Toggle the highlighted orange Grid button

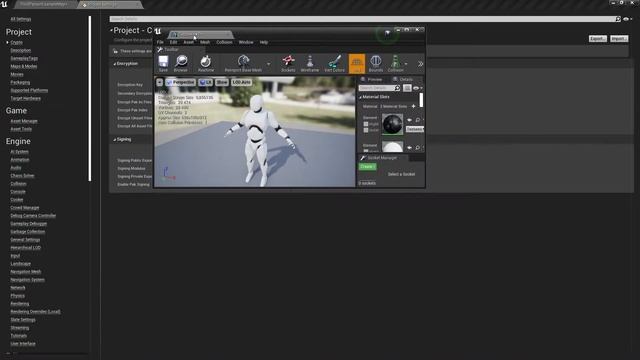(357, 64)
